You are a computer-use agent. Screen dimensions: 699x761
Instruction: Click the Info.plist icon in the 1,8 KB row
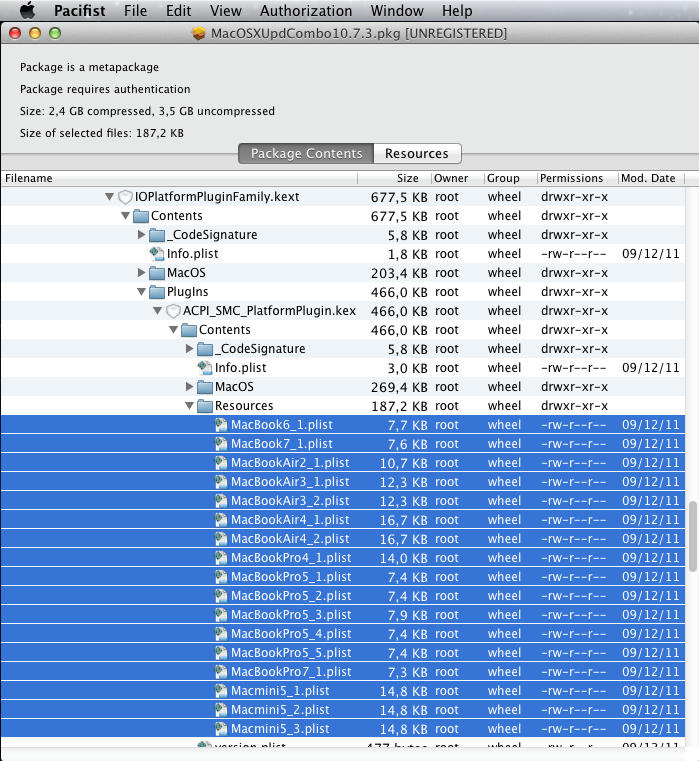click(157, 254)
